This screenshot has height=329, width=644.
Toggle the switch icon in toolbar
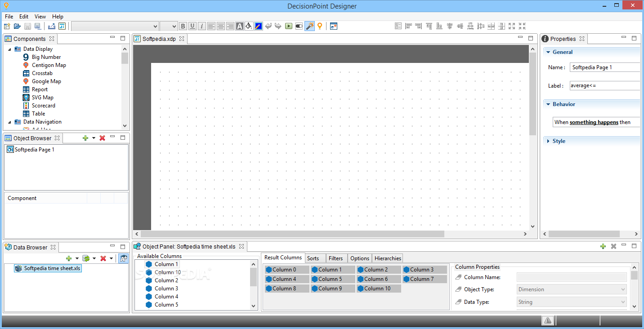point(299,26)
